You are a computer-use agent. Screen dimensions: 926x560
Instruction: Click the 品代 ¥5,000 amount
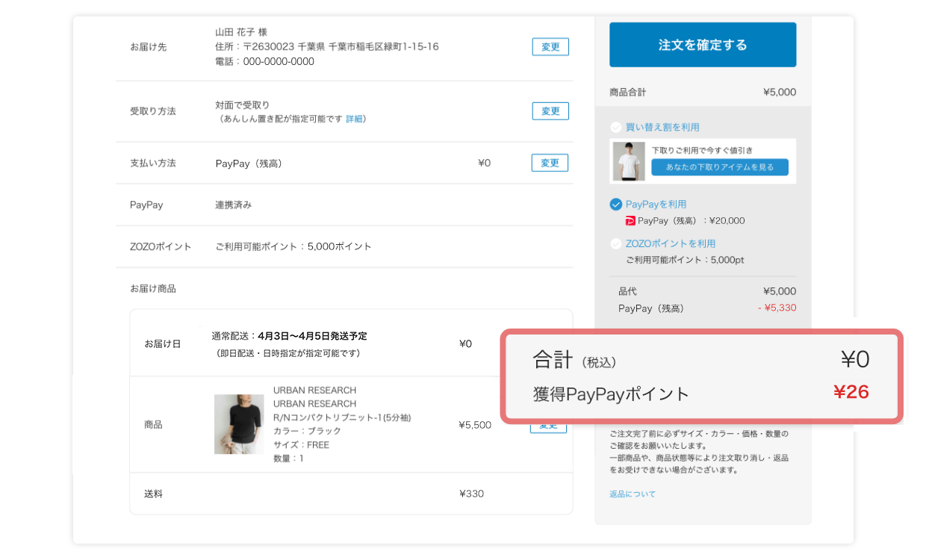coord(780,291)
